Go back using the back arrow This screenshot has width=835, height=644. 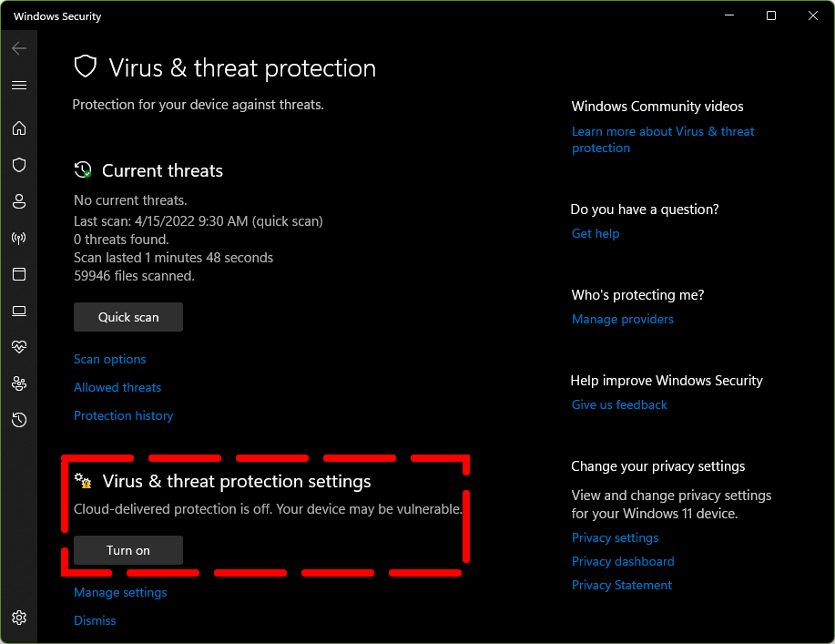pos(19,48)
